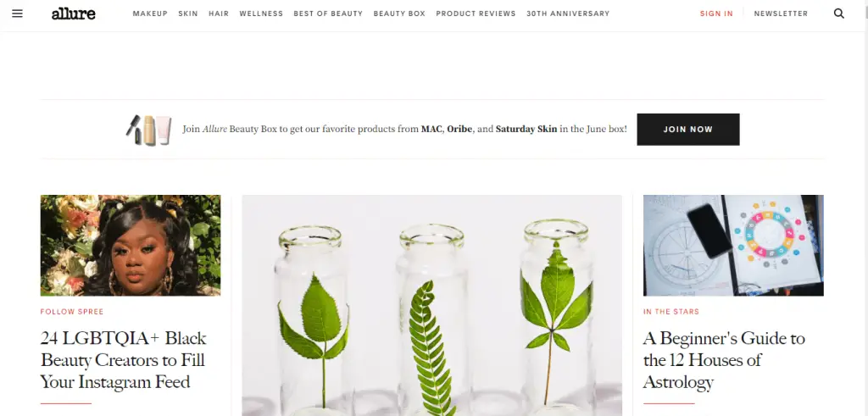The width and height of the screenshot is (868, 416).
Task: Click the Newsletter link
Action: pos(781,14)
